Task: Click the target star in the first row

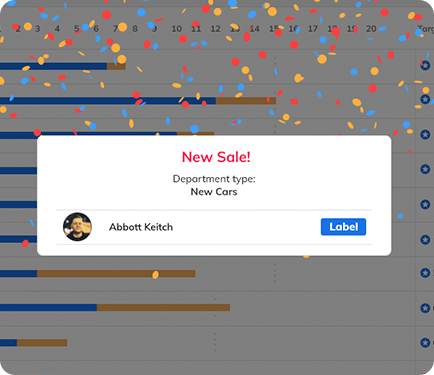Action: coord(425,65)
